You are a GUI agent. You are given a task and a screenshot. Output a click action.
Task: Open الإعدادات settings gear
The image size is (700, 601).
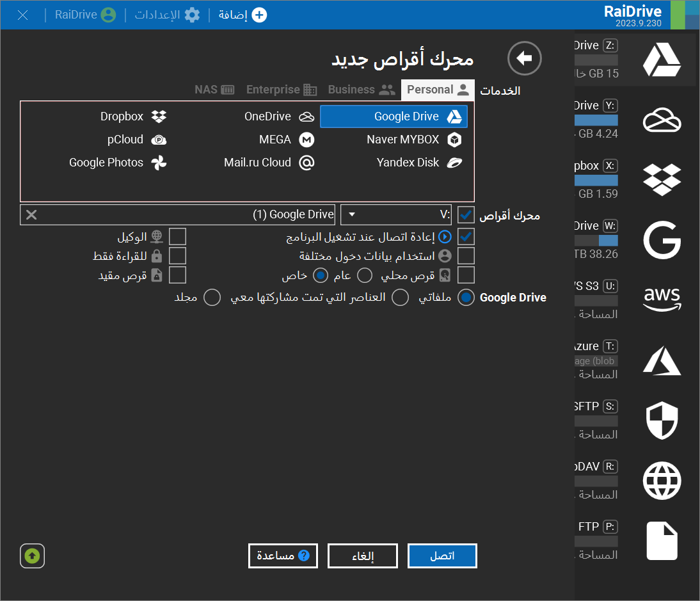pyautogui.click(x=168, y=15)
